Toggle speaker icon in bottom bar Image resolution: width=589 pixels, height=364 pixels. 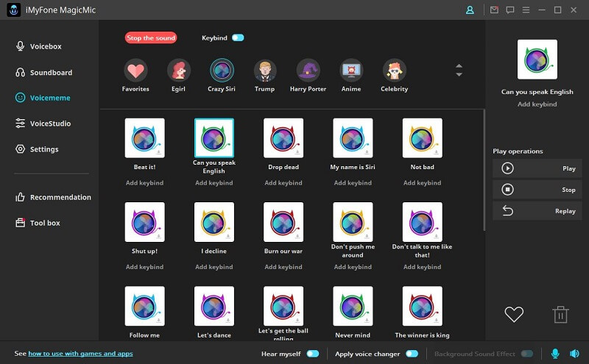coord(574,354)
